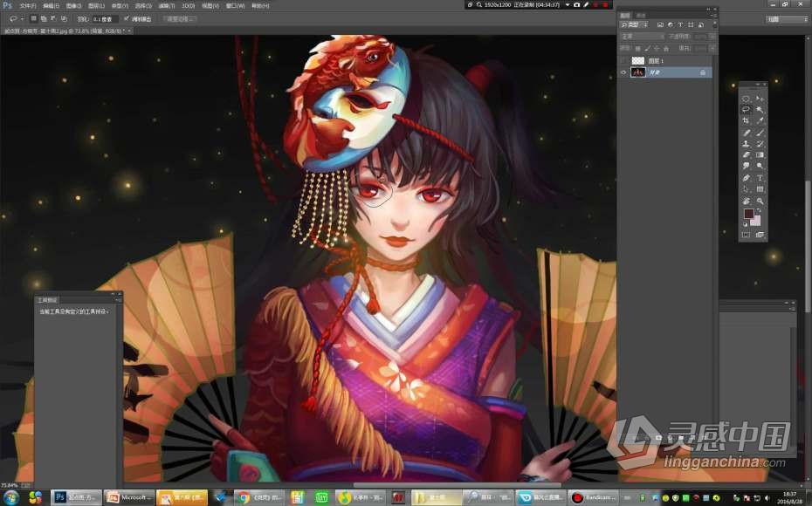Click Add to Selection icon in options bar
Screen dimensions: 812x506
point(44,18)
